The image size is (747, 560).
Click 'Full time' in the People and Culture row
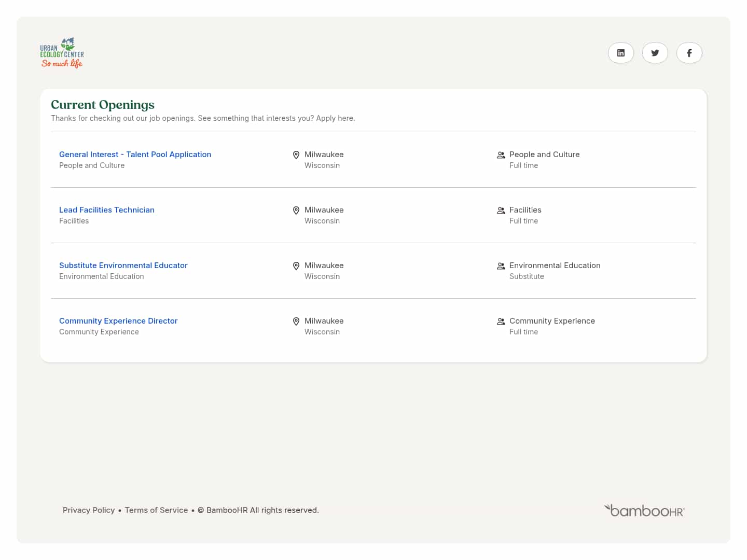click(x=523, y=165)
